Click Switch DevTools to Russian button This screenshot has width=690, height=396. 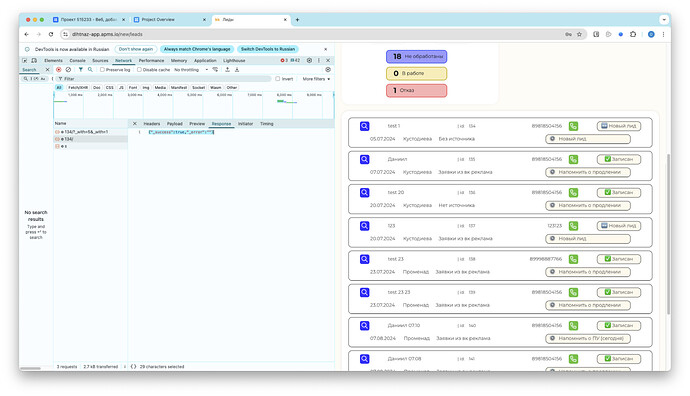click(x=268, y=49)
